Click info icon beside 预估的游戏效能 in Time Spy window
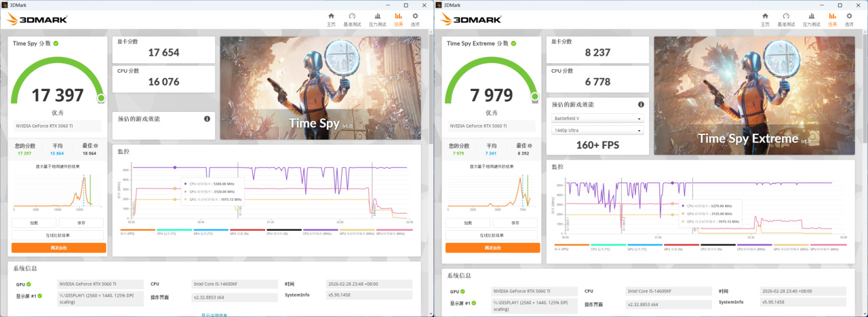This screenshot has height=317, width=868. point(207,119)
